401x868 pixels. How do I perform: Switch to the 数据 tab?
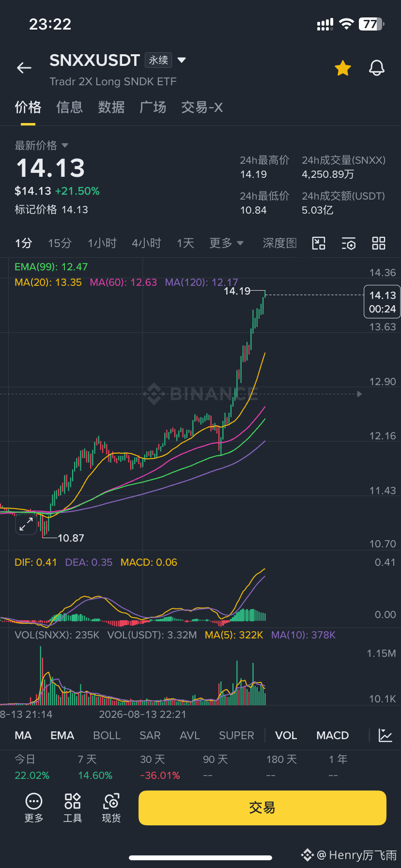click(111, 107)
